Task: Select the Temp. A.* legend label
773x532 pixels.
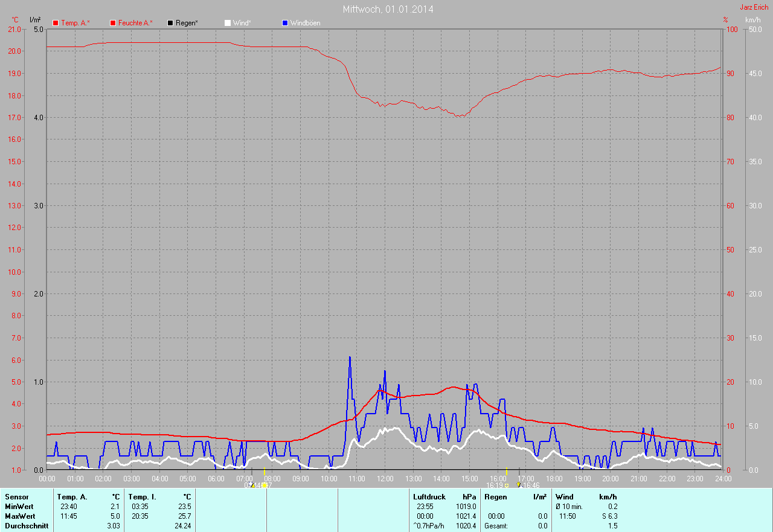Action: [x=75, y=23]
